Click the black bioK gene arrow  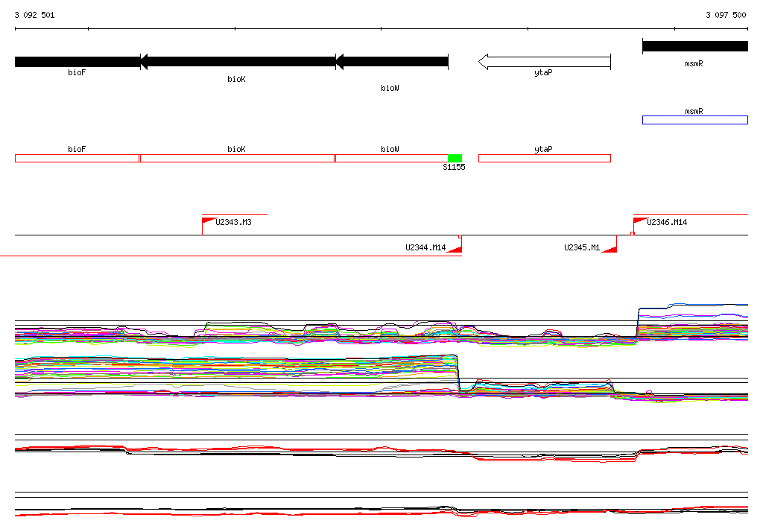tap(238, 62)
